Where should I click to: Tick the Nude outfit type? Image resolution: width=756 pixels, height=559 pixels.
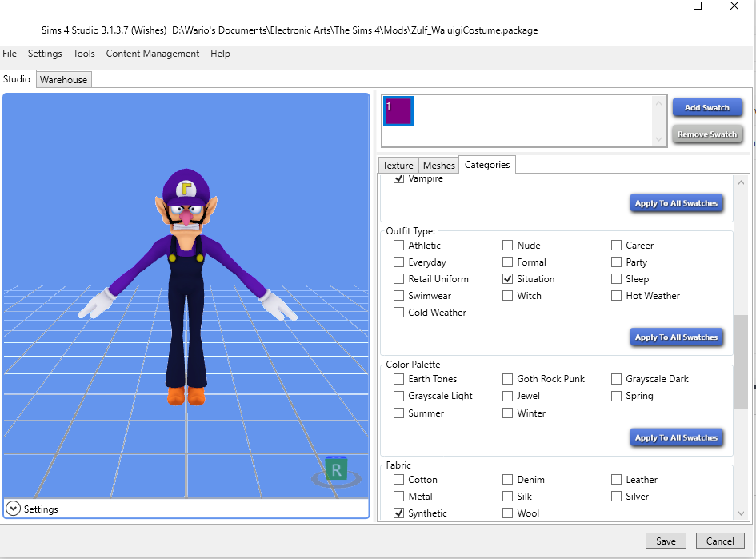tap(507, 246)
